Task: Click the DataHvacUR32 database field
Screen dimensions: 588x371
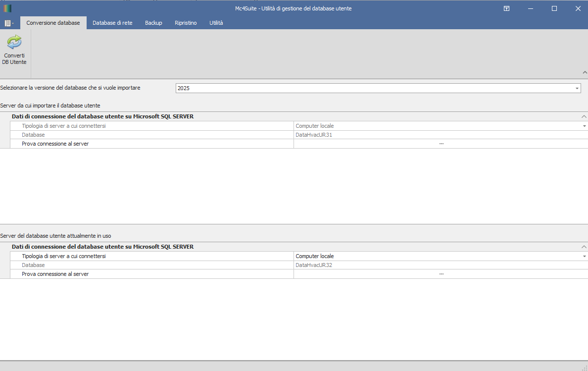Action: [441, 265]
